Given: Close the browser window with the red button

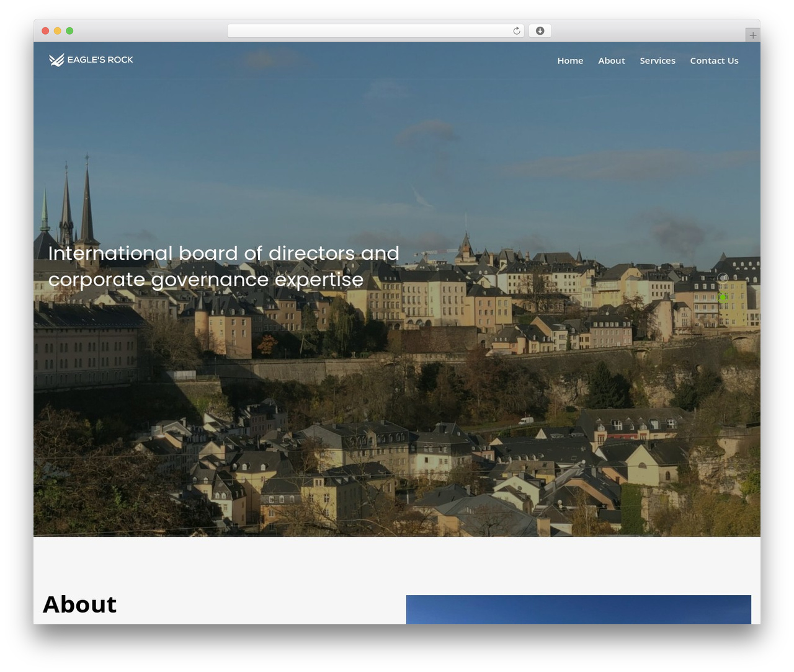Looking at the screenshot, I should (x=45, y=31).
